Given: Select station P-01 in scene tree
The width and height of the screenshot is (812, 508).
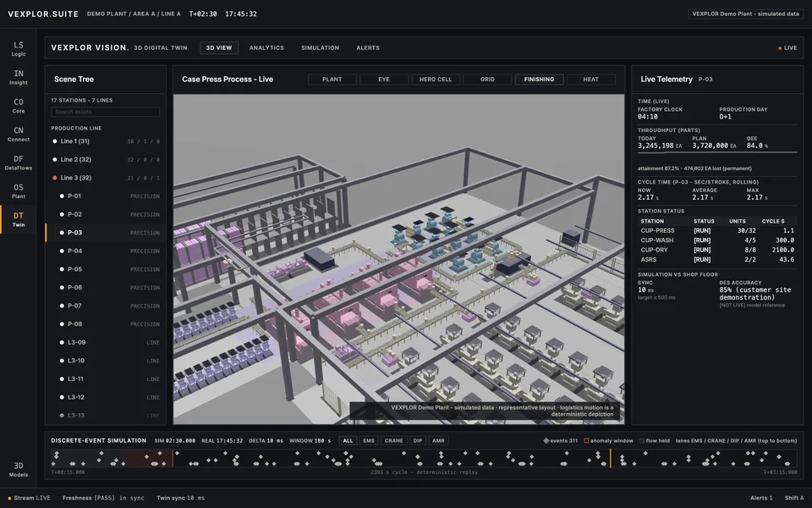Looking at the screenshot, I should 106,196.
